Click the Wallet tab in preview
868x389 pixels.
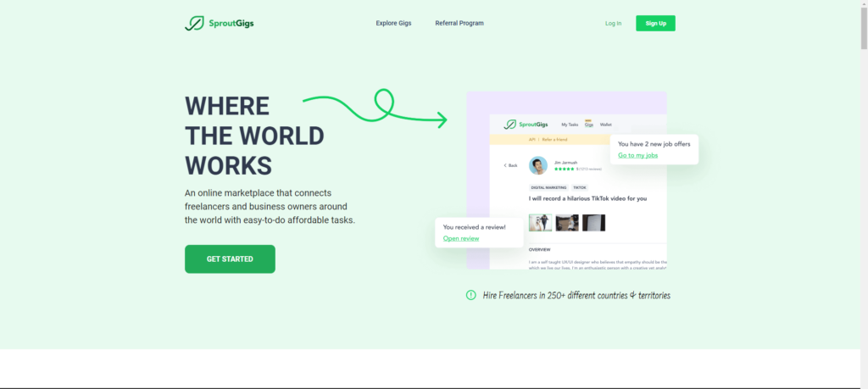click(605, 125)
